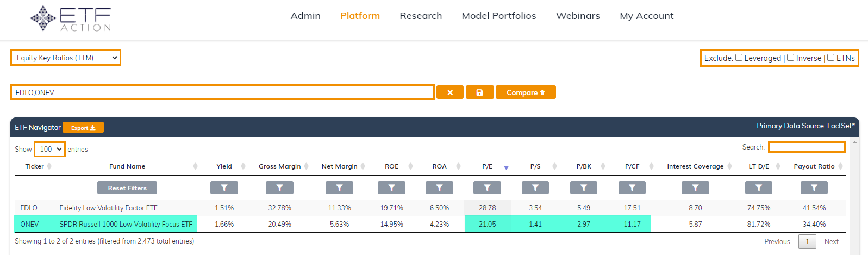This screenshot has width=868, height=255.
Task: Select page 1 in pagination
Action: click(807, 241)
